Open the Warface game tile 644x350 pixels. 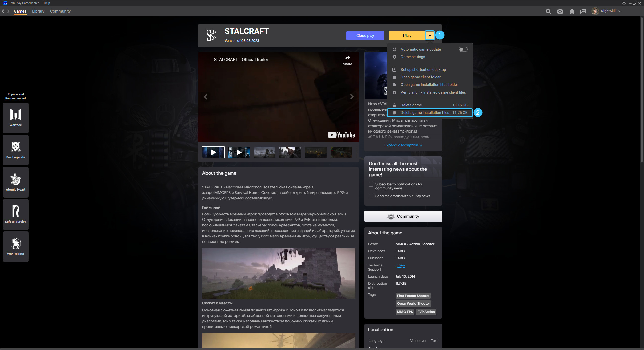pyautogui.click(x=16, y=118)
